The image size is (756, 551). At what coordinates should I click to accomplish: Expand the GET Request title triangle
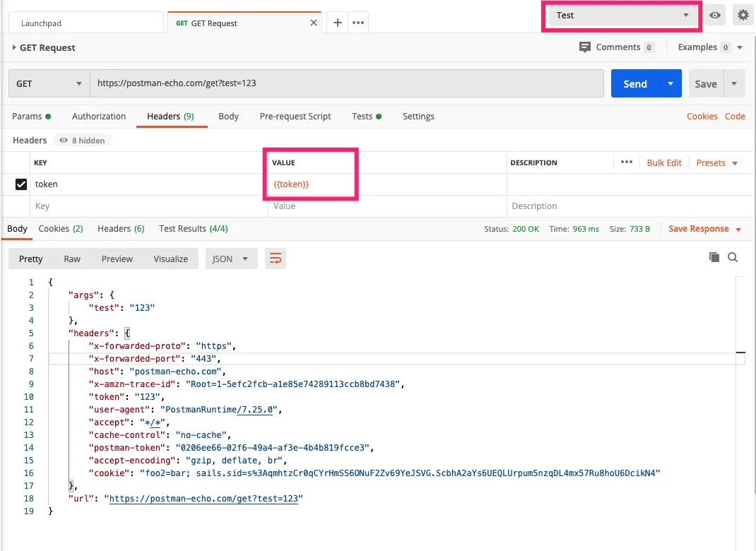point(14,47)
